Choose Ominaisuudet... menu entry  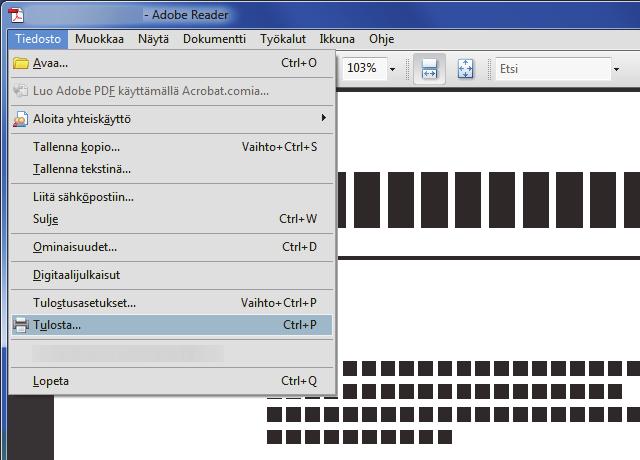[172, 247]
